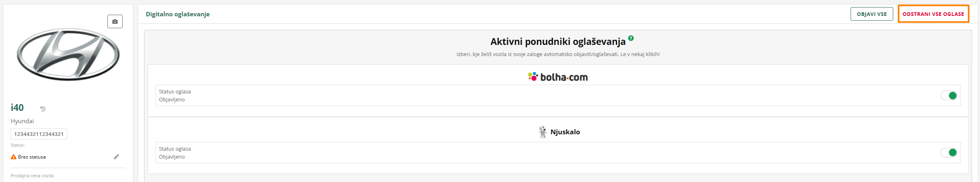The height and width of the screenshot is (182, 980).
Task: Click the orange warning triangle icon
Action: pyautogui.click(x=14, y=157)
